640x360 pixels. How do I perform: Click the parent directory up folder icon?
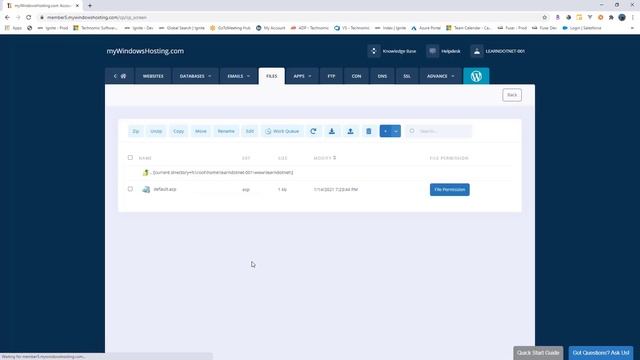tap(145, 173)
